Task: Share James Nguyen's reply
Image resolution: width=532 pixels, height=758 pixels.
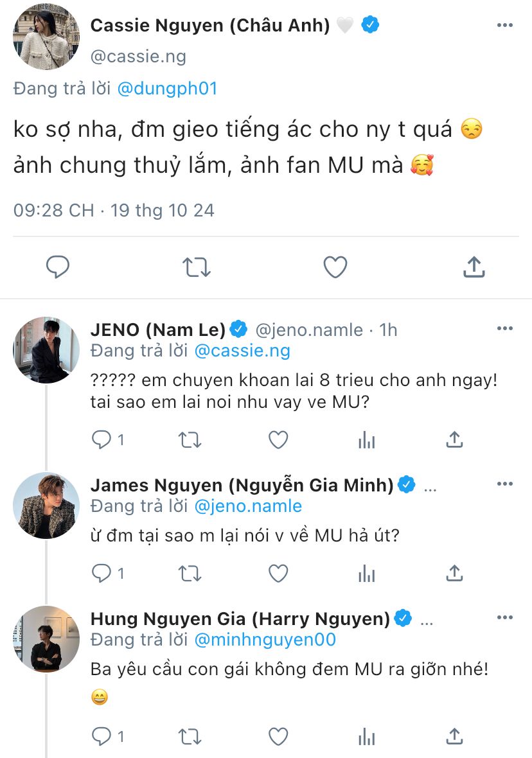Action: 454,572
